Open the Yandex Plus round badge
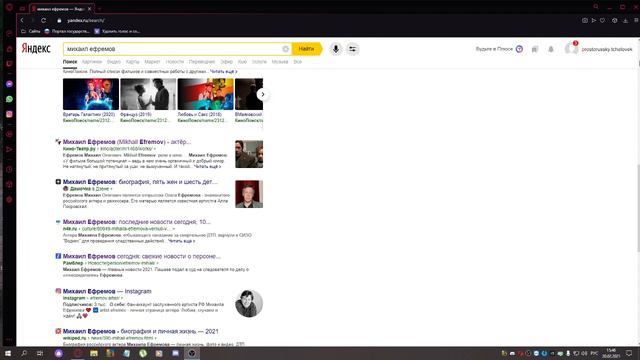Screen dimensions: 640x360 (x=519, y=49)
